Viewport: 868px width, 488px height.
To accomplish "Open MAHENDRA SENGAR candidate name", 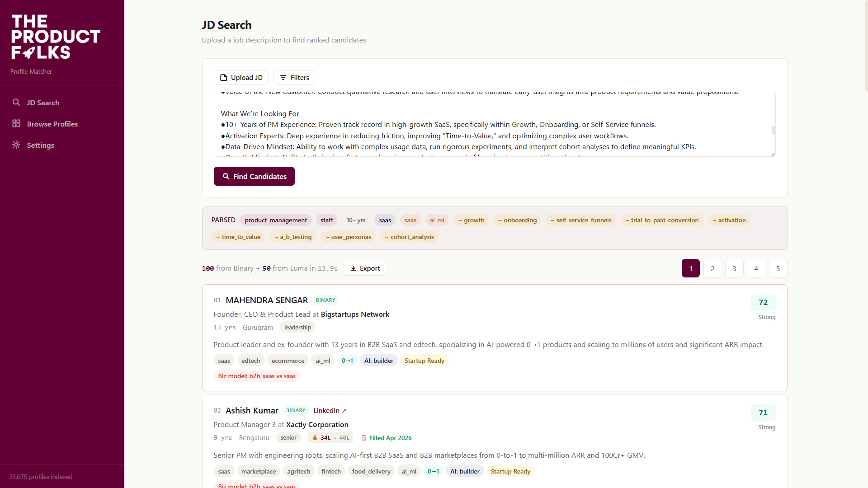I will pyautogui.click(x=267, y=300).
